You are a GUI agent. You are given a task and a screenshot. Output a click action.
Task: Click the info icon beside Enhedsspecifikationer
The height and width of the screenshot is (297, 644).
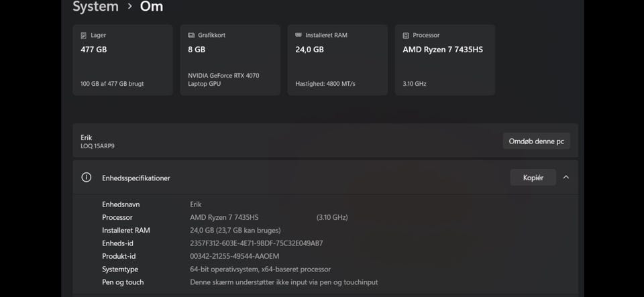(87, 178)
